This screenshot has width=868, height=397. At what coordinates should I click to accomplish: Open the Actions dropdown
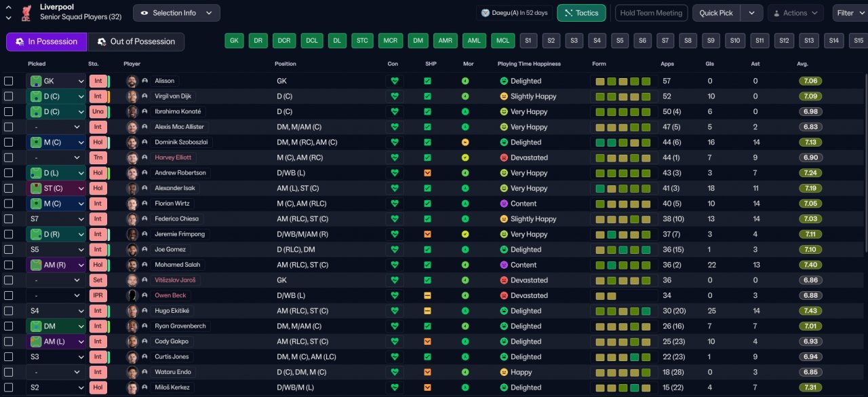[x=795, y=13]
